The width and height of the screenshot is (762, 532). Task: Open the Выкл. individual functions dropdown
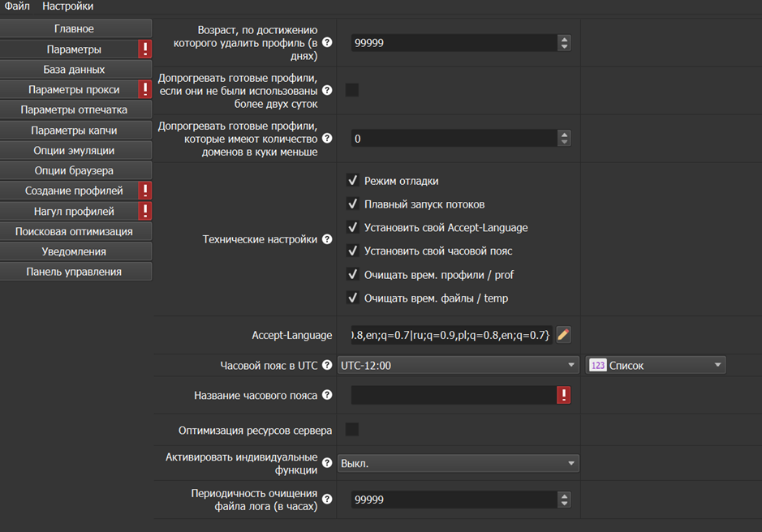(x=458, y=464)
